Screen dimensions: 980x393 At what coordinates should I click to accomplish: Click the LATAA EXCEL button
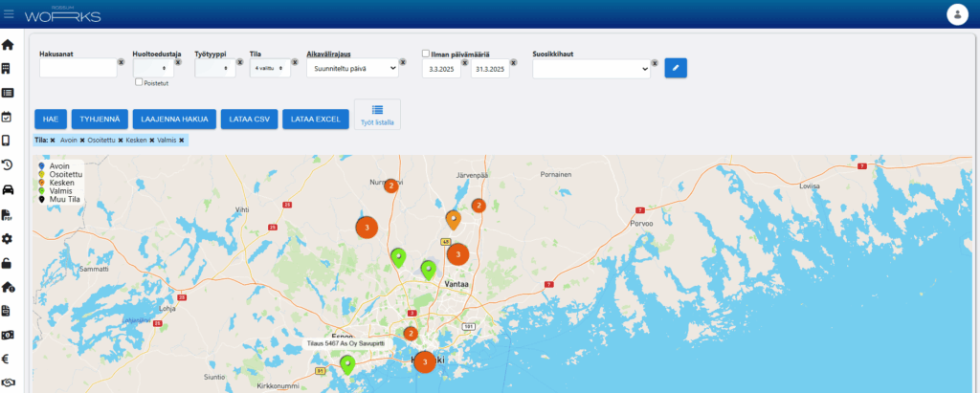pos(315,119)
